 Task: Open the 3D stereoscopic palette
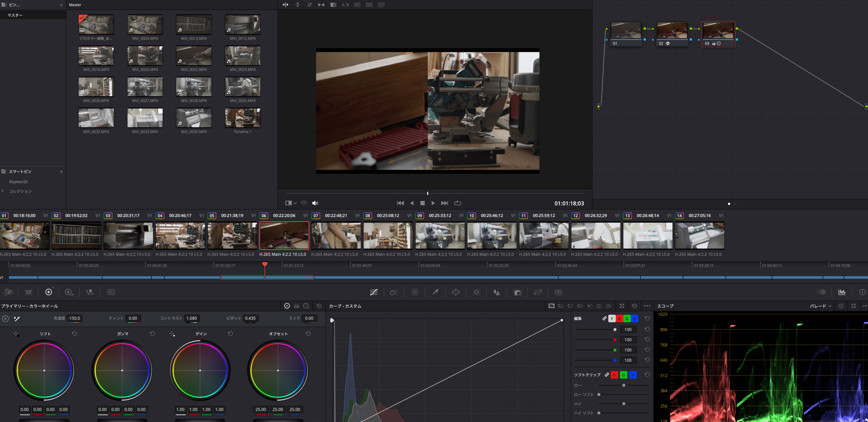(x=558, y=292)
